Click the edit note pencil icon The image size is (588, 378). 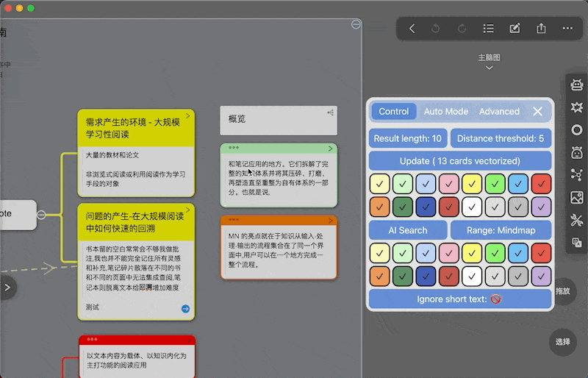click(x=514, y=29)
